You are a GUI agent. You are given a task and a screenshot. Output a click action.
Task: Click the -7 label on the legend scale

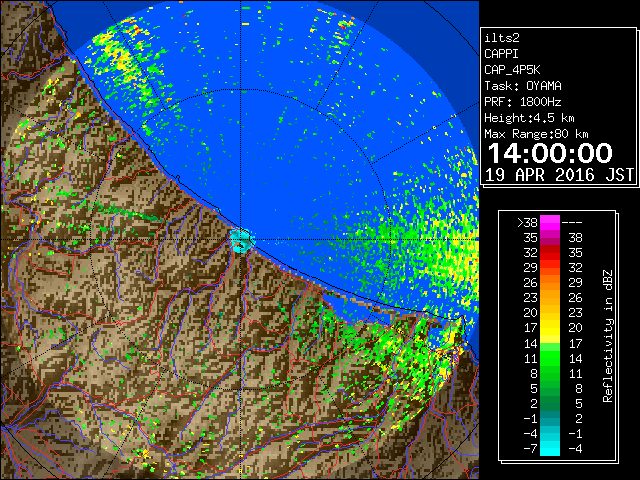530,449
